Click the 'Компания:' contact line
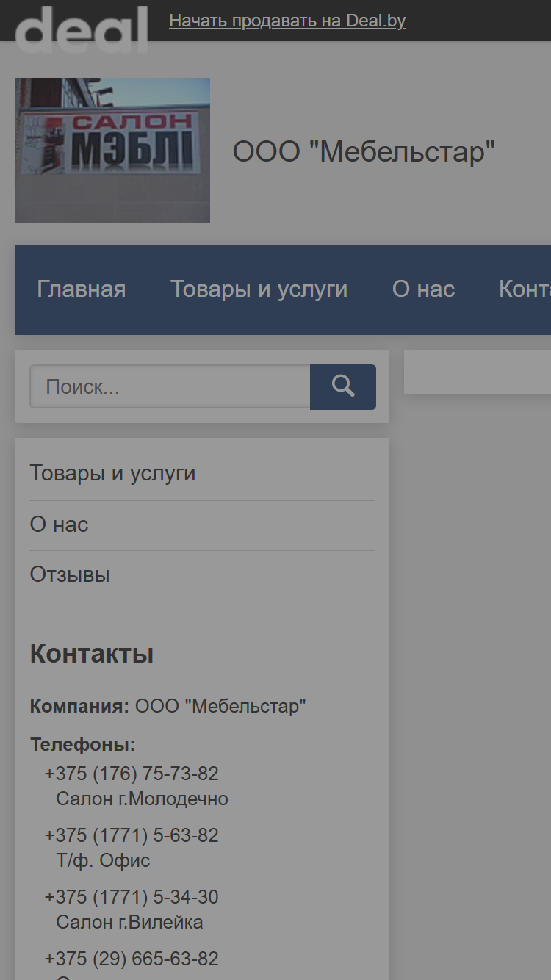This screenshot has height=980, width=551. tap(168, 707)
